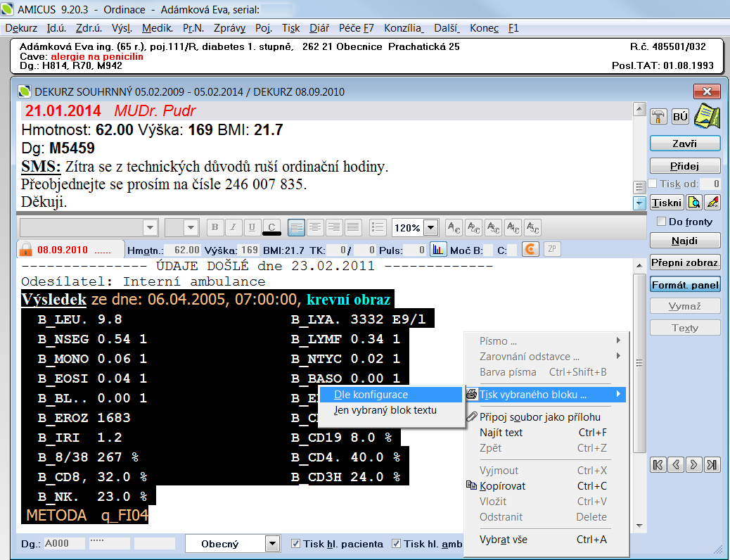Viewport: 730px width, 560px height.
Task: Check the Do fronty checkbox
Action: (x=661, y=222)
